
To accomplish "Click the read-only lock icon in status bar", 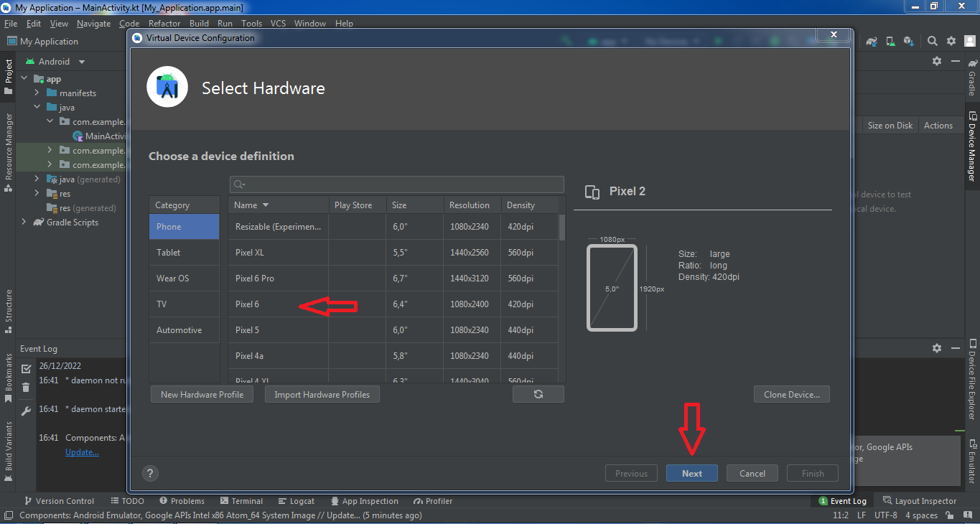I will [950, 515].
